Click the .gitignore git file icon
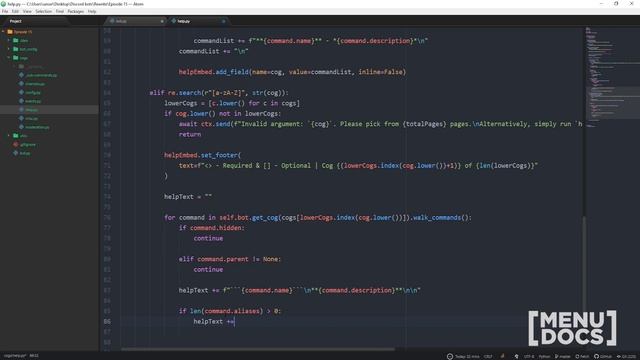Screen dimensions: 640x360 [x=16, y=144]
